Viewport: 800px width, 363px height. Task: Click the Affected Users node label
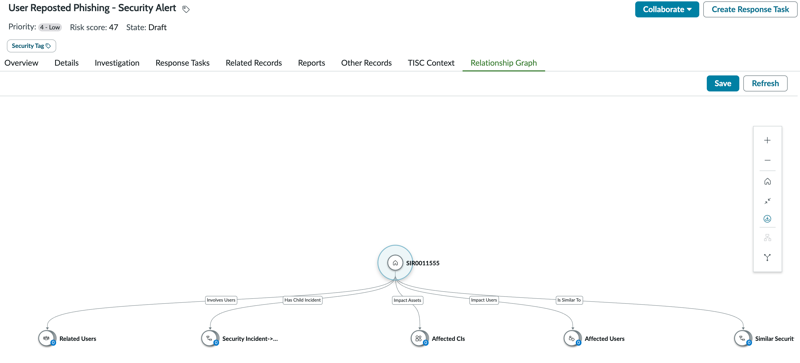605,338
